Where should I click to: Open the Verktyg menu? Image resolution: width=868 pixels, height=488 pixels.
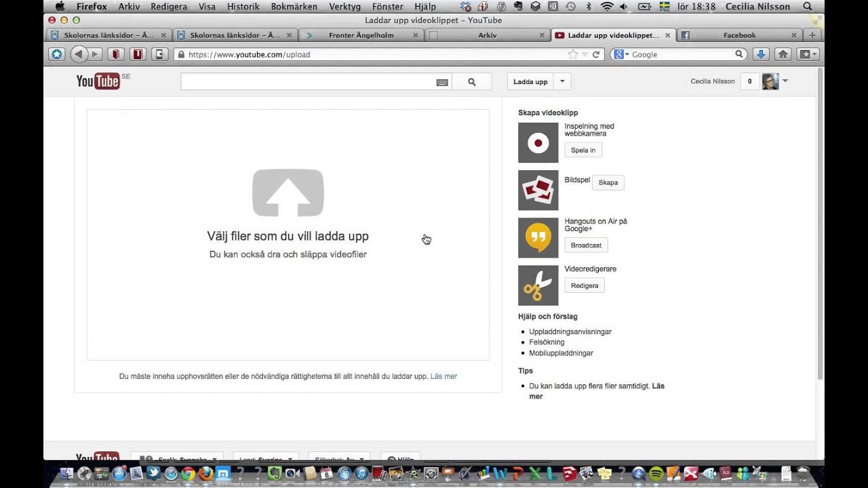point(344,7)
